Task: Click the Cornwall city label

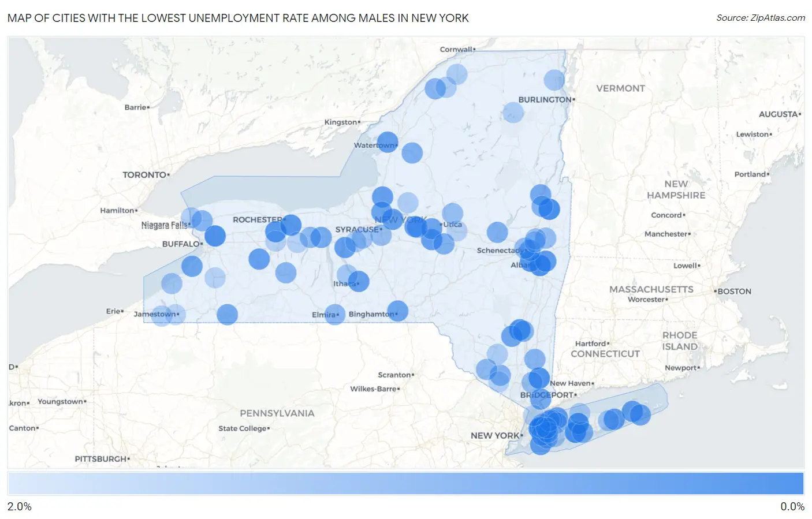Action: [456, 50]
